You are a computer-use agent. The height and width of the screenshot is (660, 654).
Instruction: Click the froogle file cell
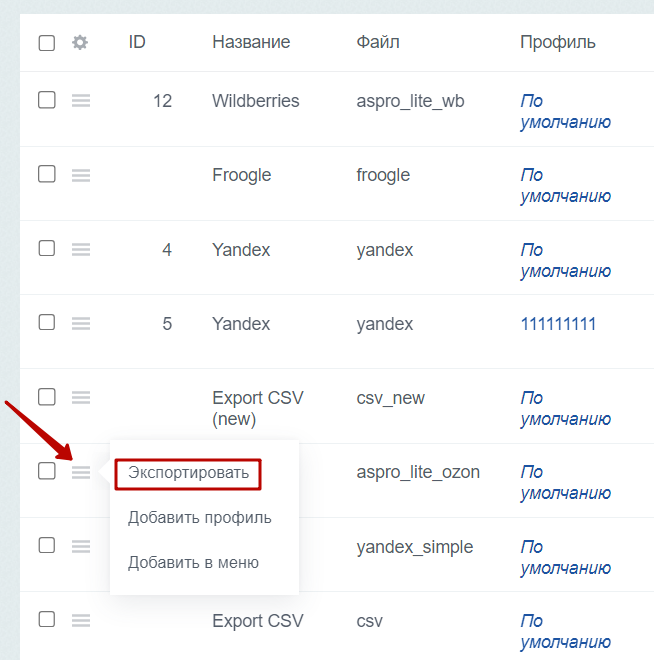[x=383, y=176]
